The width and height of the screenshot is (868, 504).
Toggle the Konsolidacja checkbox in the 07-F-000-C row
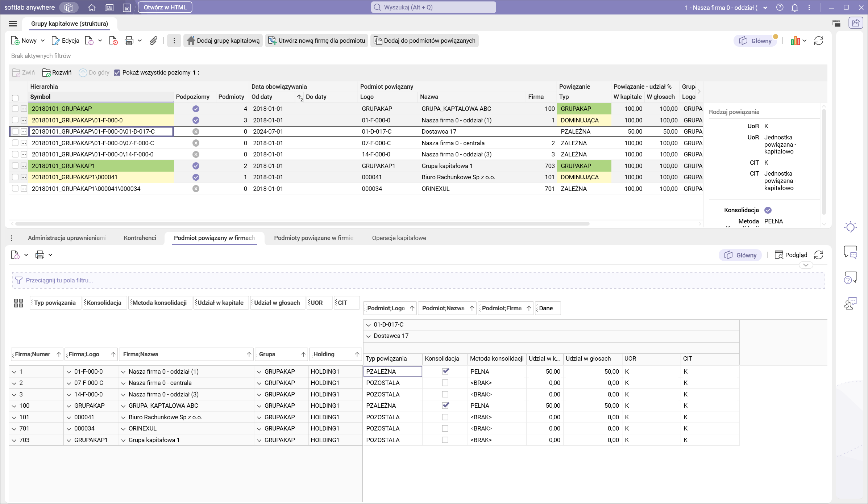click(445, 383)
